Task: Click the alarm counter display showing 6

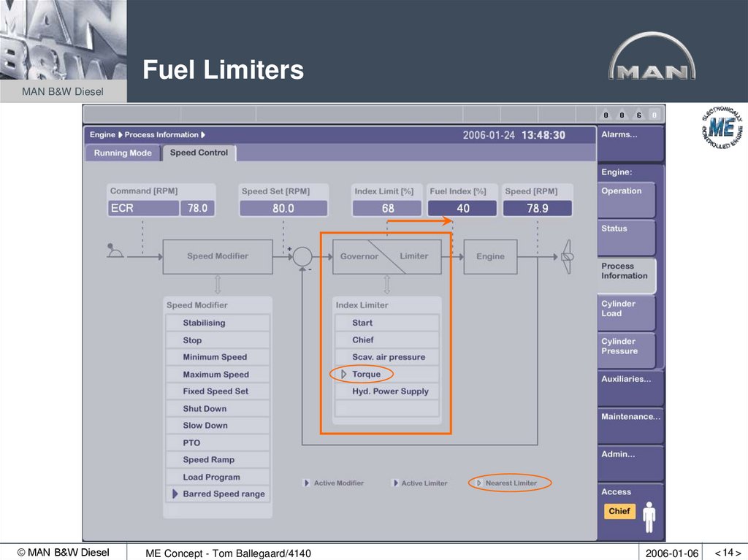Action: pyautogui.click(x=638, y=115)
